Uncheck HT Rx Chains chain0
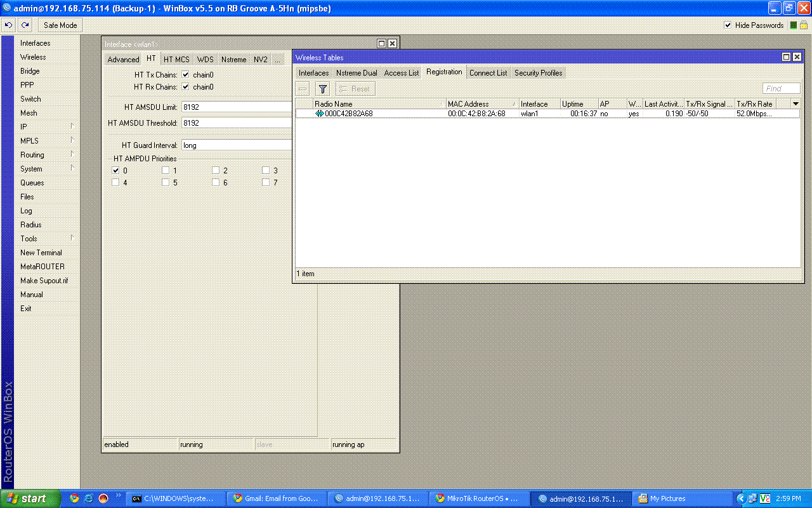812x508 pixels. point(186,87)
